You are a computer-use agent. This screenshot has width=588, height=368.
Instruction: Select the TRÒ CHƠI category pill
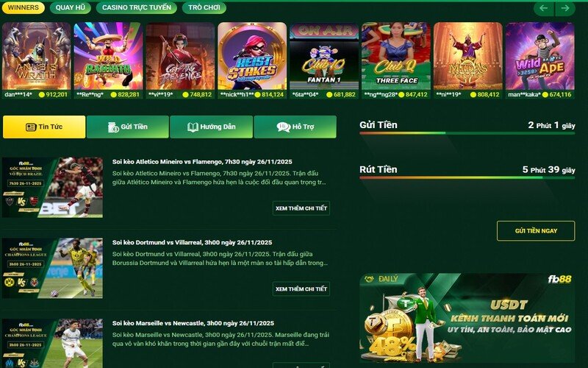coord(204,7)
